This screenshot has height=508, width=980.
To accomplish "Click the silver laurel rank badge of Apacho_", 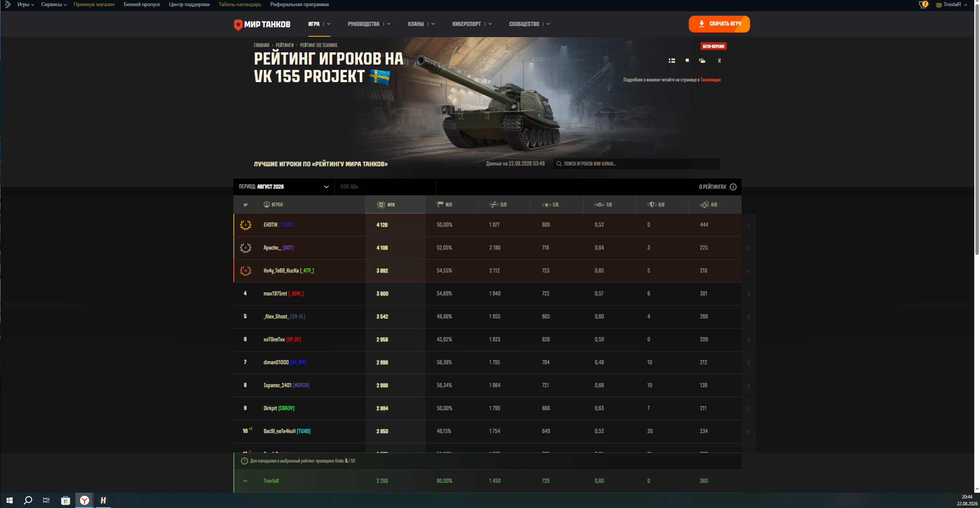I will [x=245, y=248].
